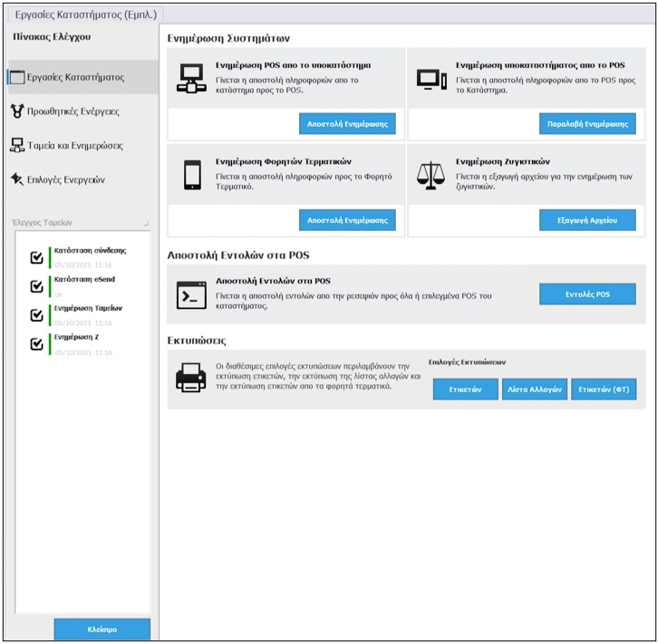Toggle the Κατάσταση σύνδεσης checkbox

click(36, 257)
